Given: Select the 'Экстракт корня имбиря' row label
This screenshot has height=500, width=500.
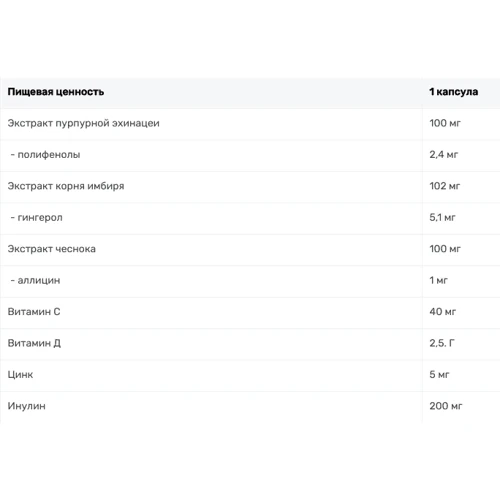Looking at the screenshot, I should click(x=66, y=186).
